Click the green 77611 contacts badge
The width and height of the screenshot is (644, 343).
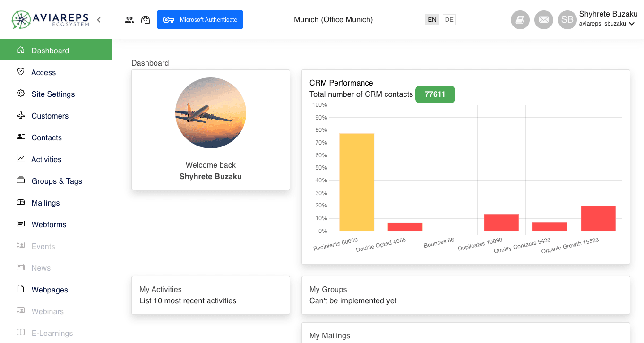[x=435, y=94]
